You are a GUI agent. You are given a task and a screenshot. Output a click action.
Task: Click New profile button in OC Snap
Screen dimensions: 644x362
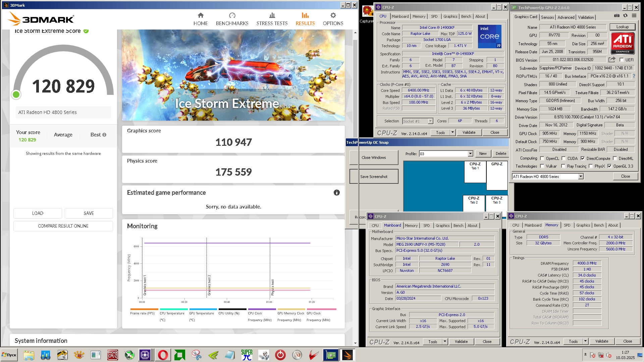[x=483, y=154]
